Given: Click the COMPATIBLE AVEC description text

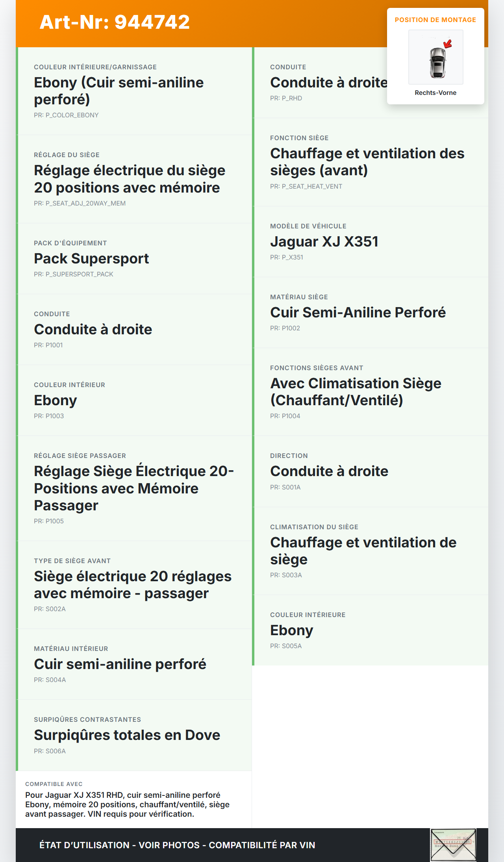Looking at the screenshot, I should pyautogui.click(x=127, y=804).
